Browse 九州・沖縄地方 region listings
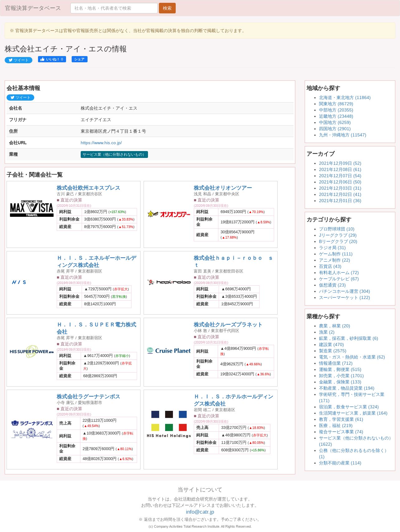Image resolution: width=400 pixels, height=532 pixels. coord(342,135)
